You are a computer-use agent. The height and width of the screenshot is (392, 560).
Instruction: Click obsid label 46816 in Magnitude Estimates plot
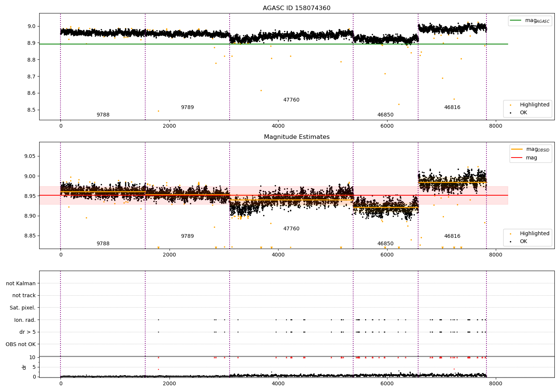452,236
